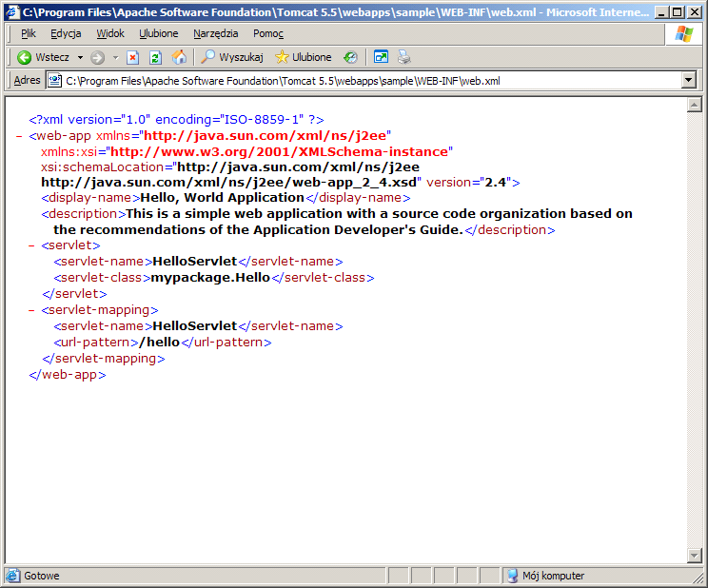This screenshot has height=588, width=708.
Task: Click the closing servlet tag
Action: [74, 294]
